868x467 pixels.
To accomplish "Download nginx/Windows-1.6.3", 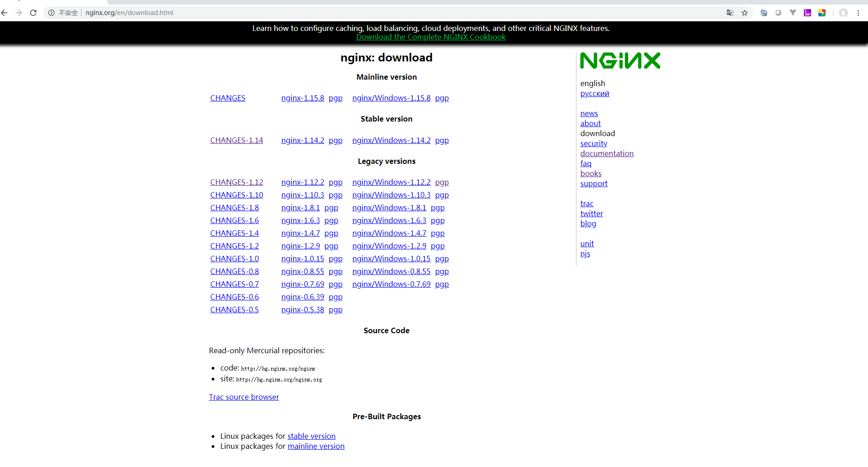I will click(389, 220).
